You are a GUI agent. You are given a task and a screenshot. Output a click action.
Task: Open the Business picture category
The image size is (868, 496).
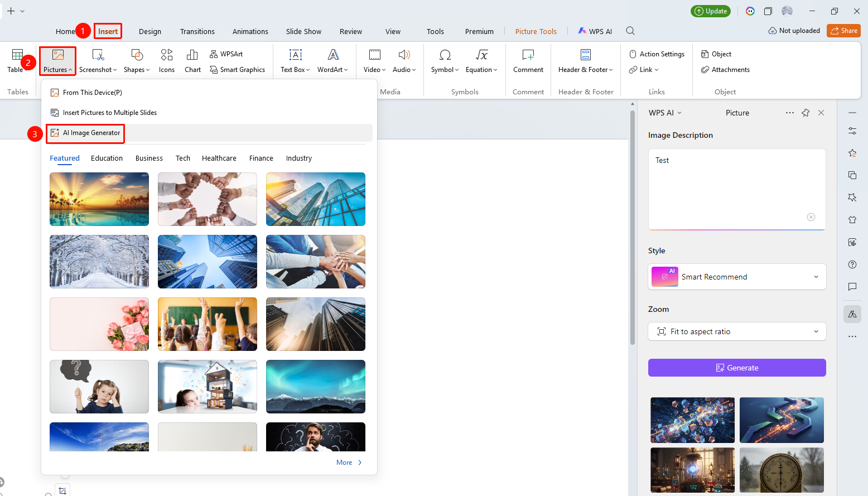point(149,158)
